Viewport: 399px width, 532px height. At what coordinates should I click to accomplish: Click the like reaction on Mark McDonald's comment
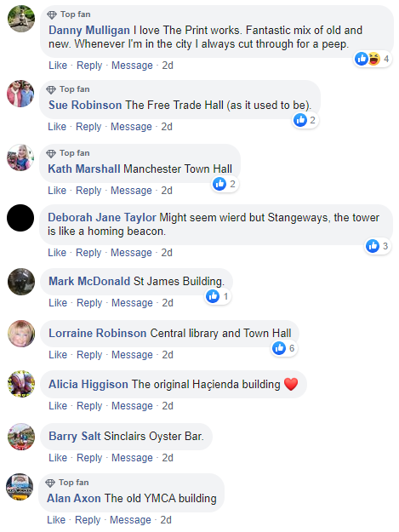click(x=213, y=296)
